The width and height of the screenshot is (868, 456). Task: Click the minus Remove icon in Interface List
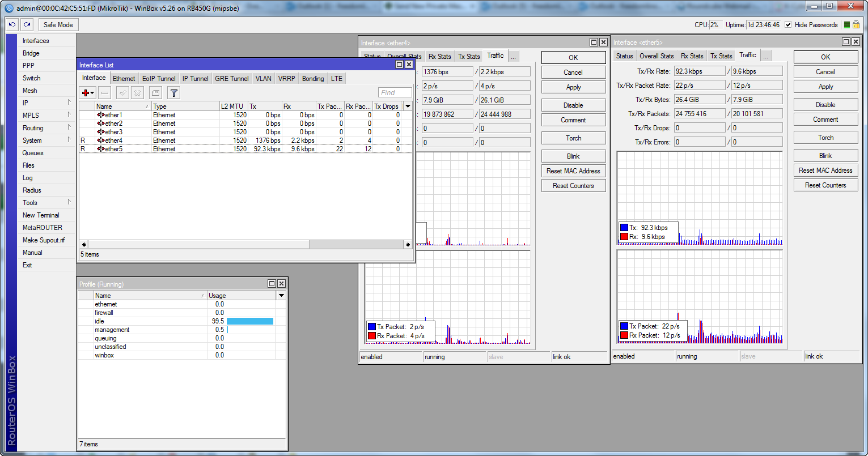(x=105, y=93)
